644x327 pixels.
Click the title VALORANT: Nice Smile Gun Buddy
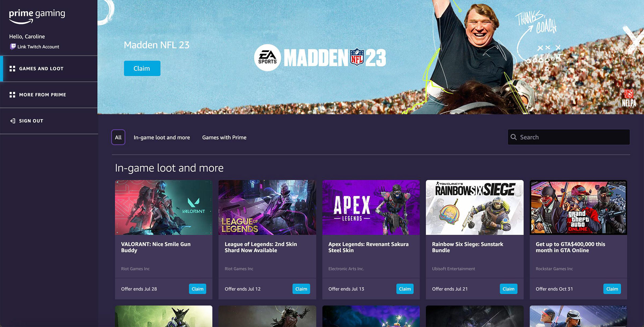click(156, 247)
